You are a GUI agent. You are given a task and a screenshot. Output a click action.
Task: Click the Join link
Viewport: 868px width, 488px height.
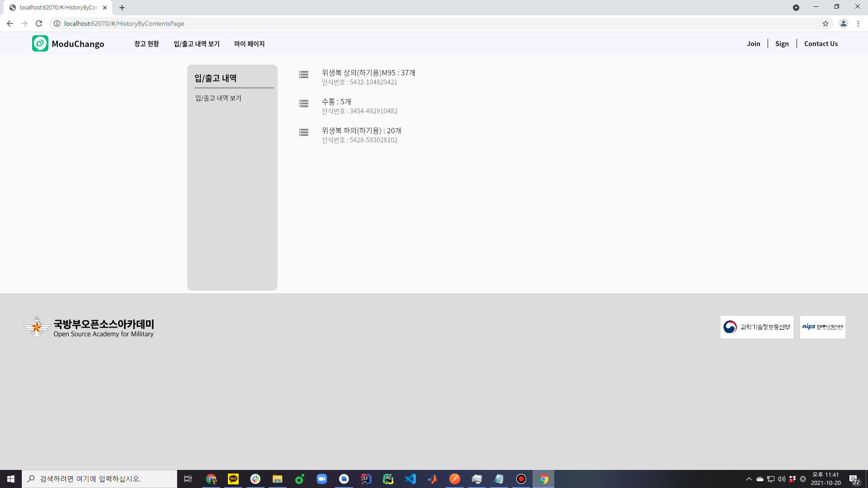753,44
